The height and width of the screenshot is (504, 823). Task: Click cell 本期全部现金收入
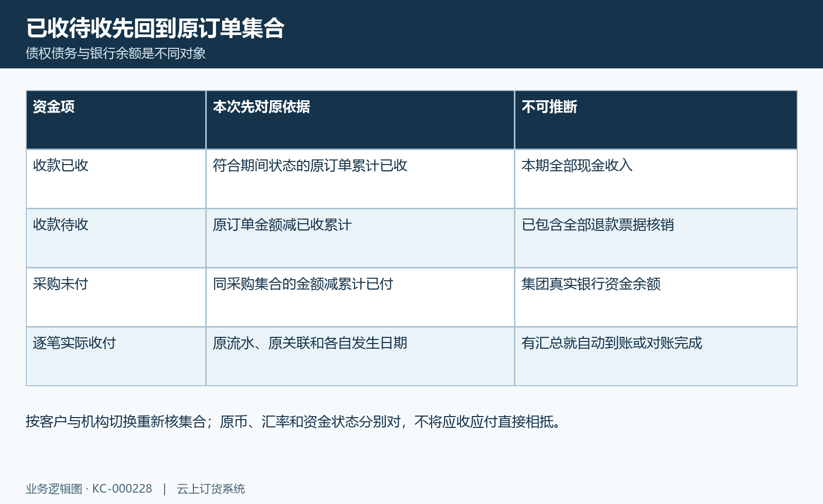[656, 179]
